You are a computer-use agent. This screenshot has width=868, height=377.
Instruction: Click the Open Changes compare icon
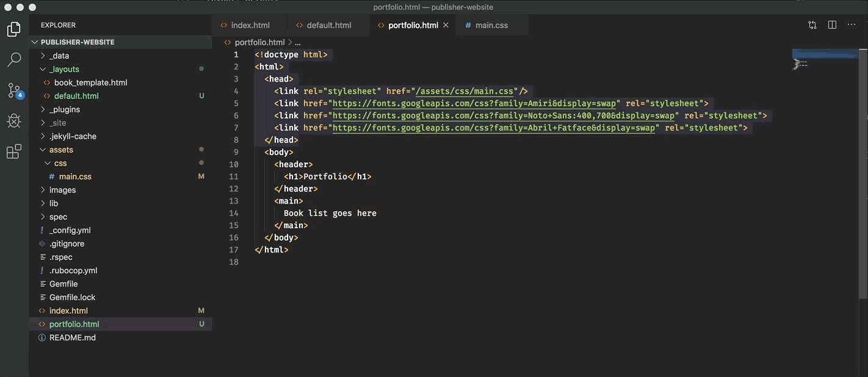click(x=812, y=25)
